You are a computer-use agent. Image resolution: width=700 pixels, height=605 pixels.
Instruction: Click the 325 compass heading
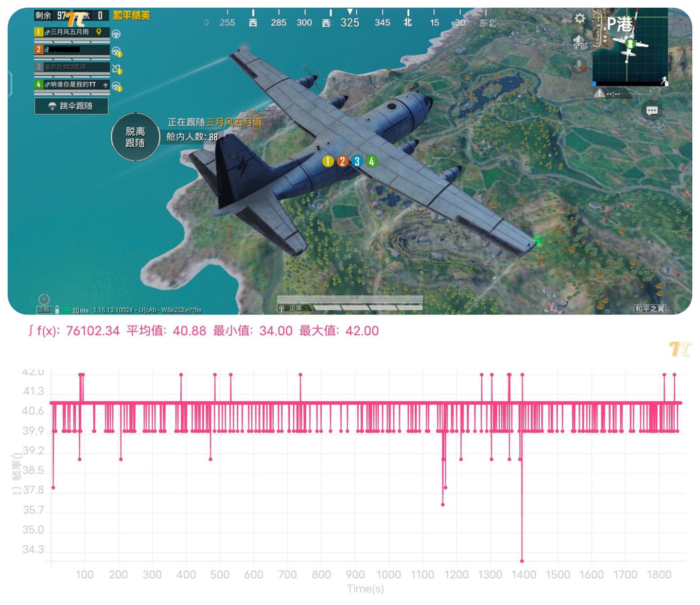pyautogui.click(x=350, y=22)
